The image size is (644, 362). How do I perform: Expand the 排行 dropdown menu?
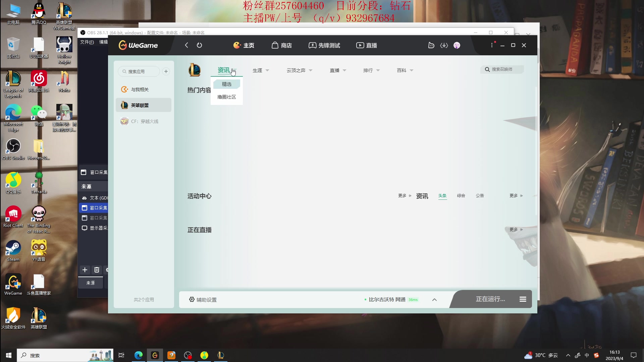pyautogui.click(x=371, y=70)
